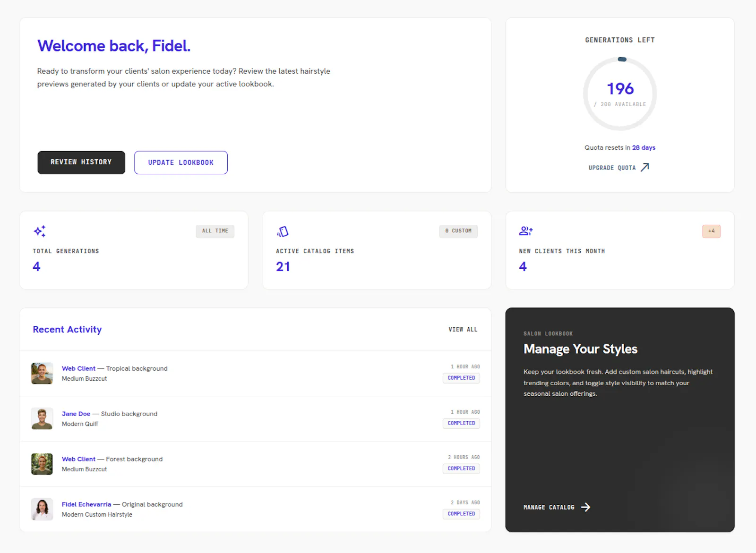
Task: Click the 196 generations left number
Action: [x=620, y=89]
